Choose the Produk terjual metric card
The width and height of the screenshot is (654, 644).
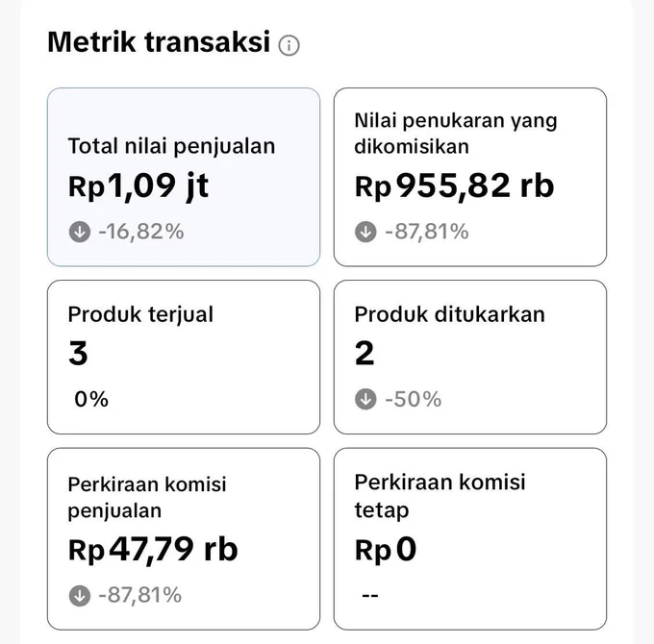pos(184,358)
